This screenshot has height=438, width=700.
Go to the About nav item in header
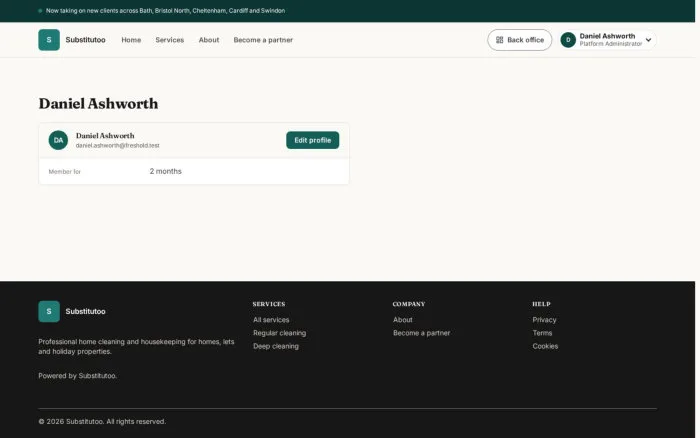(x=209, y=40)
